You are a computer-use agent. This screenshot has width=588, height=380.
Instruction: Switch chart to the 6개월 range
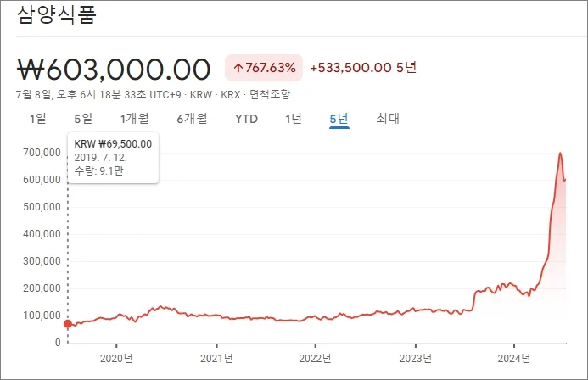coord(192,119)
